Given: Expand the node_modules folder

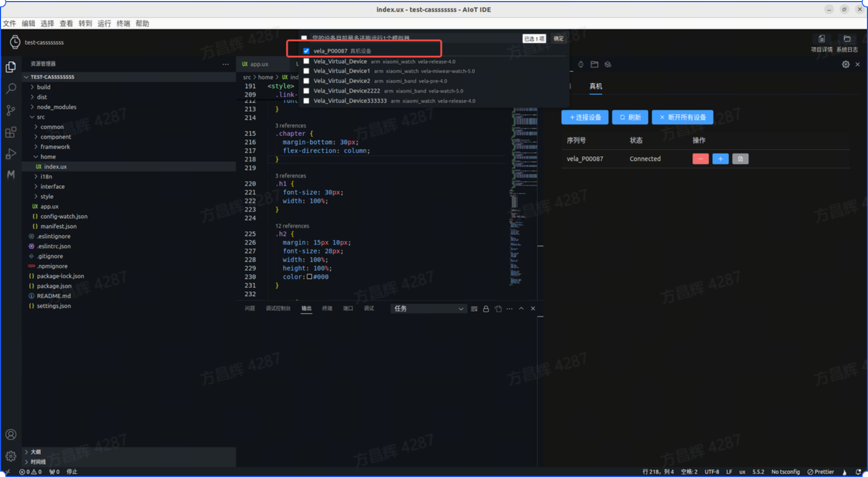Looking at the screenshot, I should [x=56, y=107].
